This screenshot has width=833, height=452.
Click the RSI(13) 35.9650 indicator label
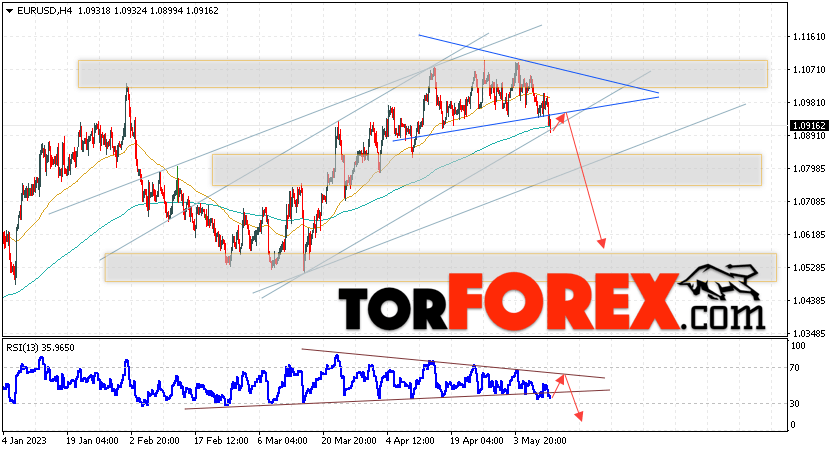point(40,348)
